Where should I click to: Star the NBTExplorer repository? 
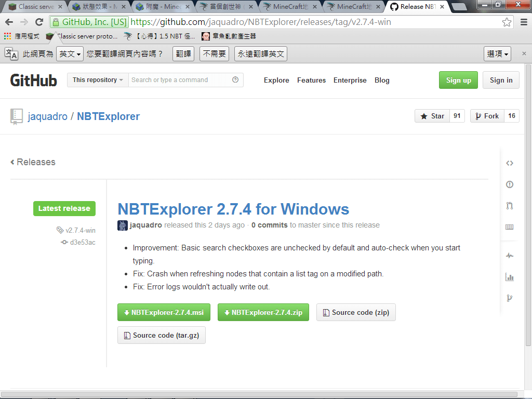[432, 116]
